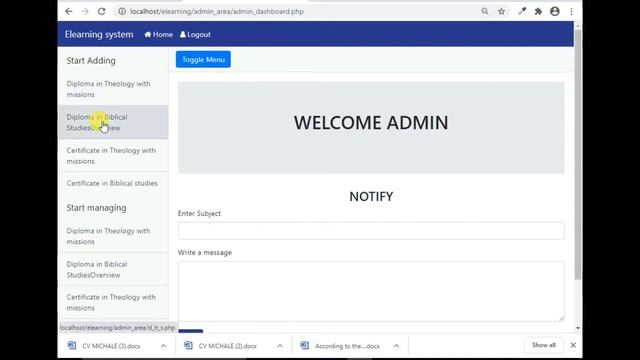Screen dimensions: 640x360
Task: Open Certificate in Biblical studies under Start Adding
Action: pos(113,183)
